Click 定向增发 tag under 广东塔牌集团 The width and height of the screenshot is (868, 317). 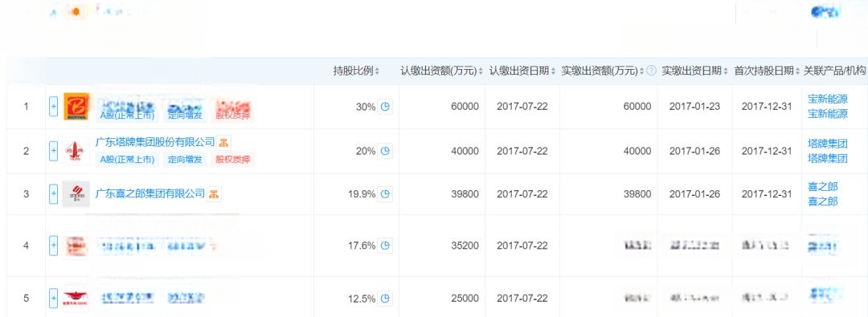click(x=185, y=161)
